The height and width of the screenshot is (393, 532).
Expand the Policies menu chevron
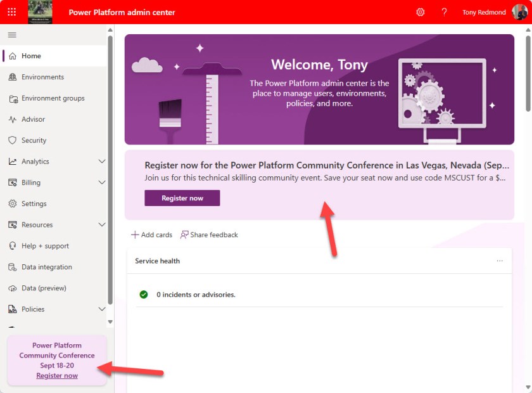[102, 309]
